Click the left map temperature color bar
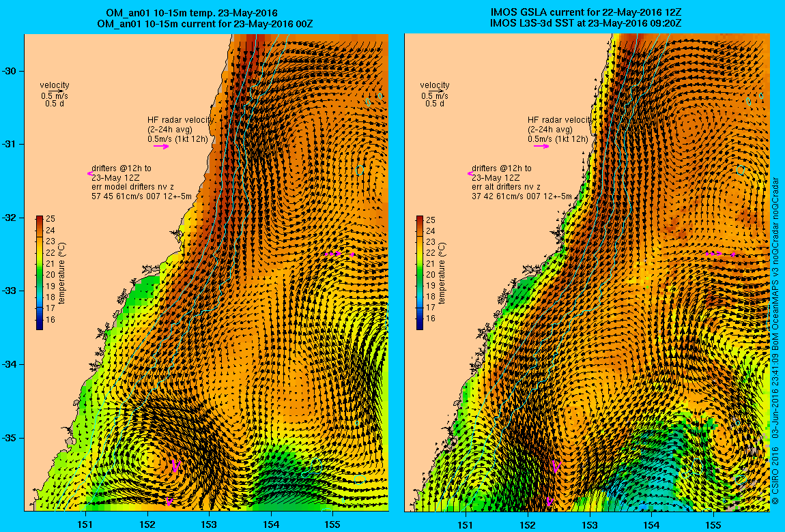785x532 pixels. (x=40, y=273)
